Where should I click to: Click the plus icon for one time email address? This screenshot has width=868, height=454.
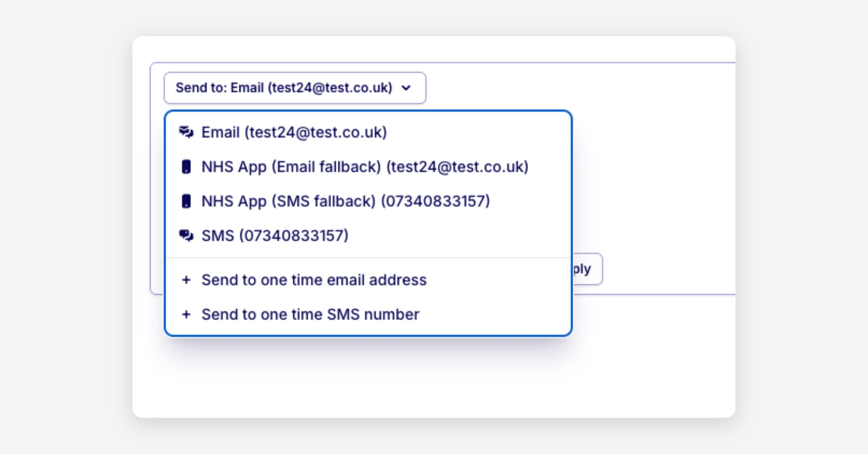(186, 280)
